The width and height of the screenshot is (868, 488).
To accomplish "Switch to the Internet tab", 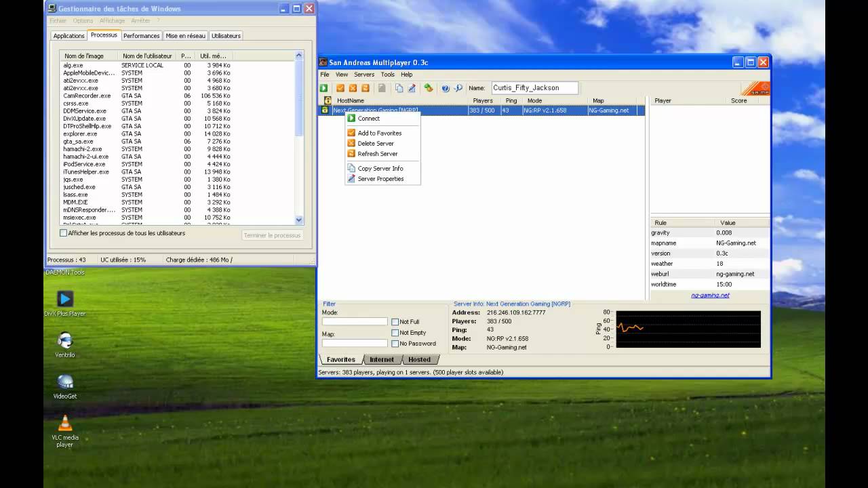I will [x=382, y=359].
